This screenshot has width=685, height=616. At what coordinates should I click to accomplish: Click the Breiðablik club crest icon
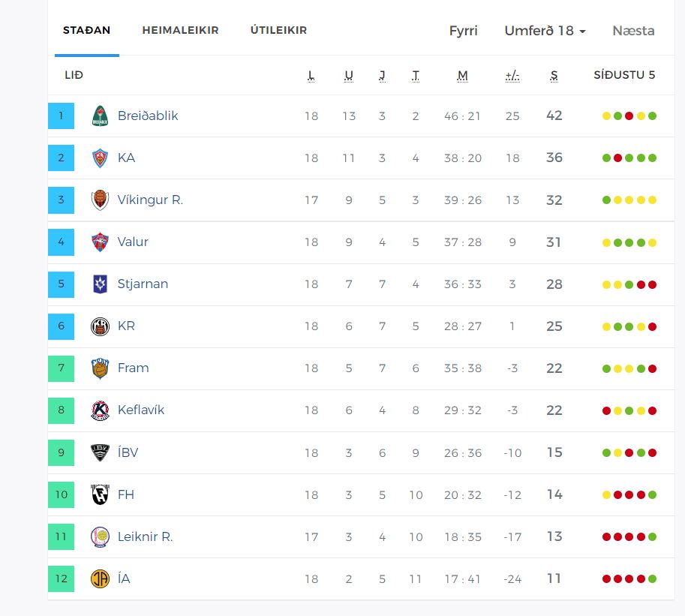[x=100, y=116]
